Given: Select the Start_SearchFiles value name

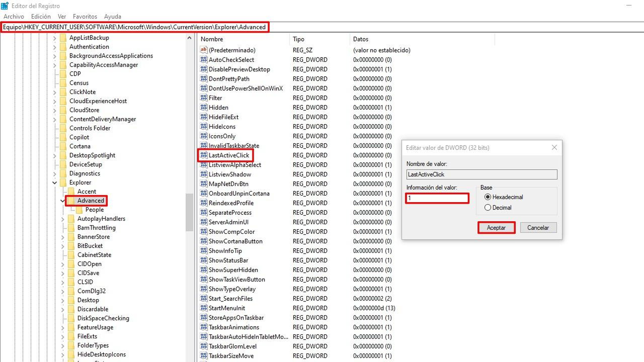Looking at the screenshot, I should (x=230, y=298).
